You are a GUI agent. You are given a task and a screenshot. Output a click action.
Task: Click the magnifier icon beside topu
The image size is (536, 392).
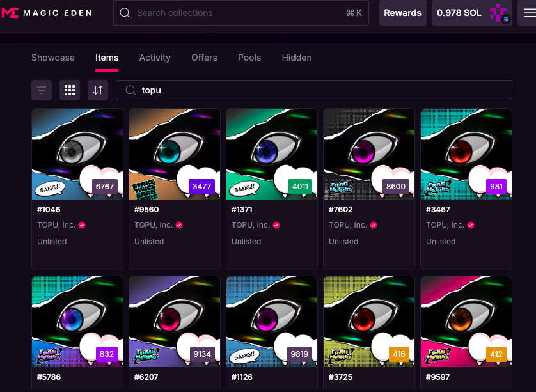[130, 90]
